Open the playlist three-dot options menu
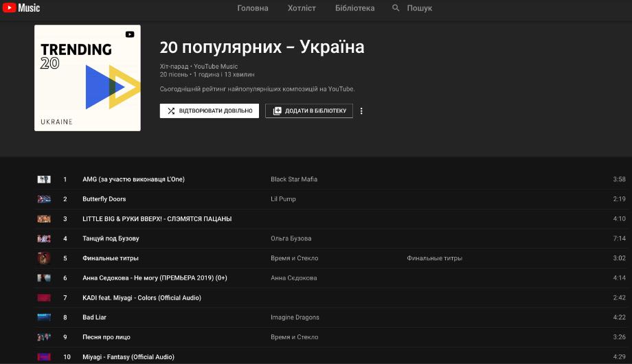Screen dimensions: 632x364 pos(362,111)
